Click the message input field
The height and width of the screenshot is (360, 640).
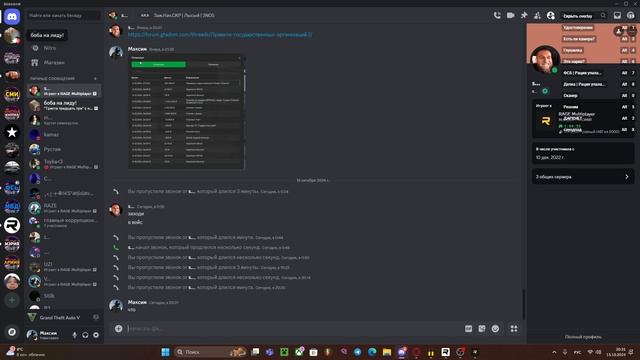pyautogui.click(x=294, y=329)
